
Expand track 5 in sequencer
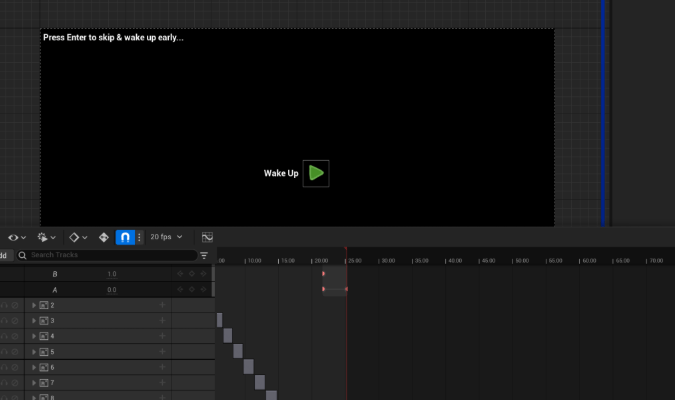pos(34,352)
